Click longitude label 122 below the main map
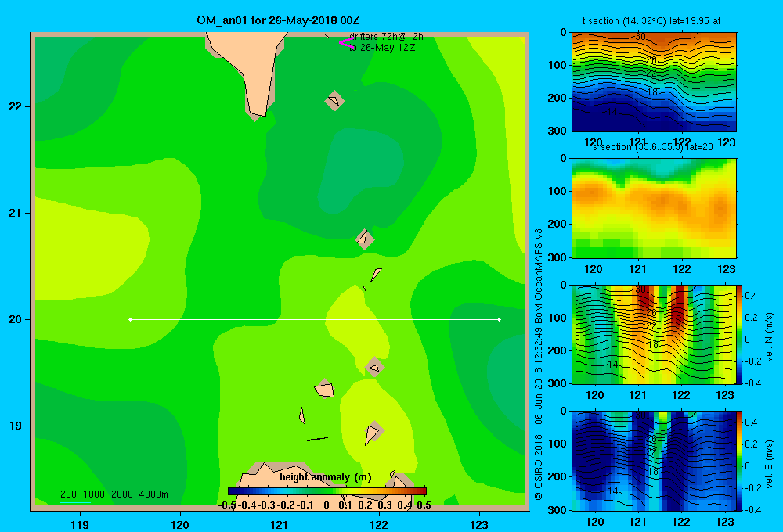Viewport: 783px width, 532px height. tap(379, 525)
